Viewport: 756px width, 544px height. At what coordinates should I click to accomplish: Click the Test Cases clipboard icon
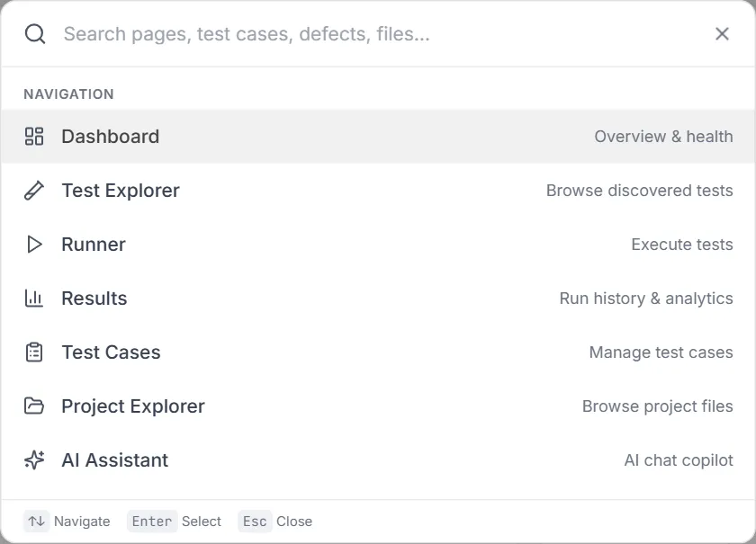point(34,352)
